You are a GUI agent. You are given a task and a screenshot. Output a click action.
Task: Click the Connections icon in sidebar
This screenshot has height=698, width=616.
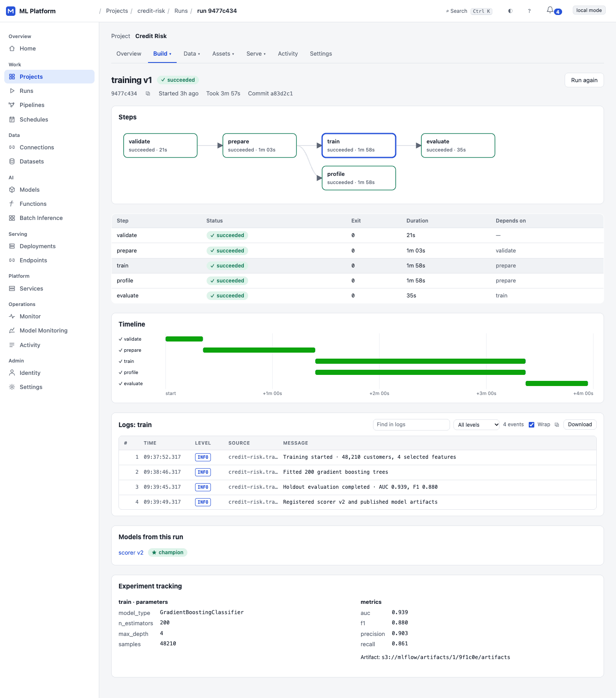click(x=12, y=147)
